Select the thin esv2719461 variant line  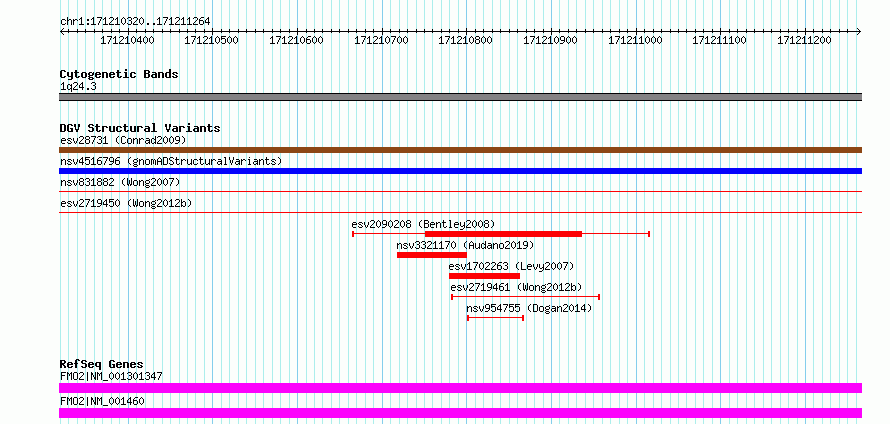click(x=526, y=297)
